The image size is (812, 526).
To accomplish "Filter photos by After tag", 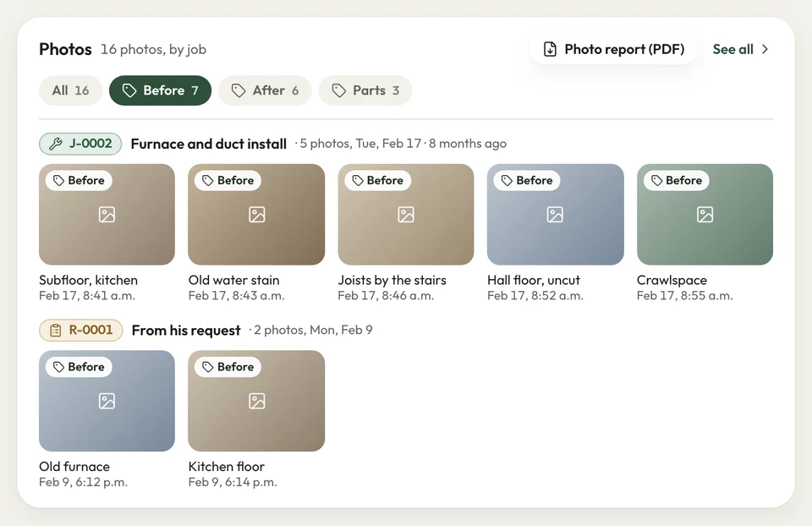I will pyautogui.click(x=265, y=90).
